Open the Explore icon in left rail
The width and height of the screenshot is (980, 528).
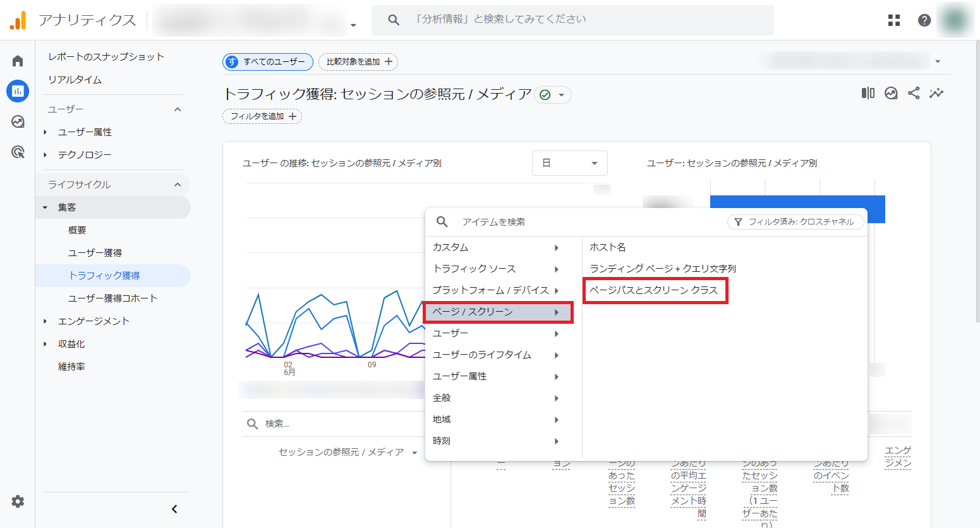pyautogui.click(x=18, y=121)
